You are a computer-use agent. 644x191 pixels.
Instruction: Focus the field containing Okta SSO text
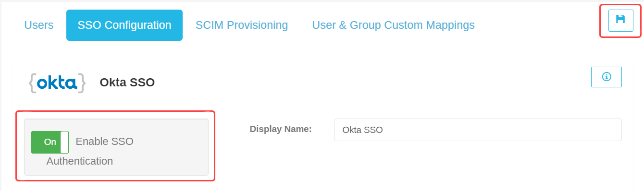point(478,130)
